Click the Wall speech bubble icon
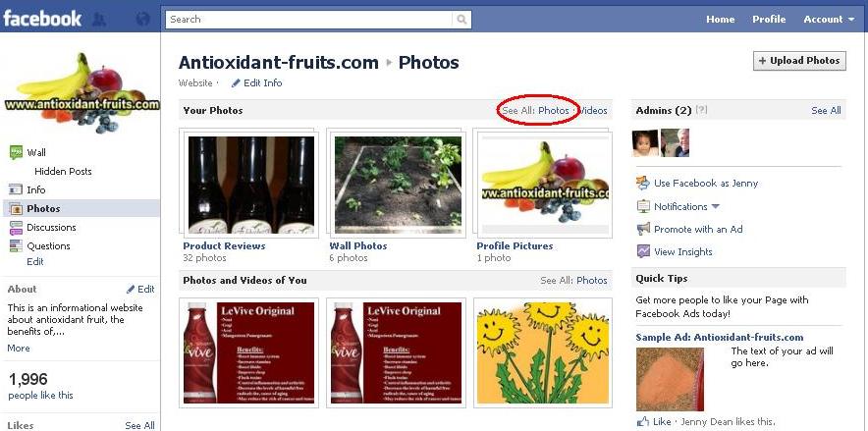This screenshot has height=431, width=868. (x=16, y=153)
